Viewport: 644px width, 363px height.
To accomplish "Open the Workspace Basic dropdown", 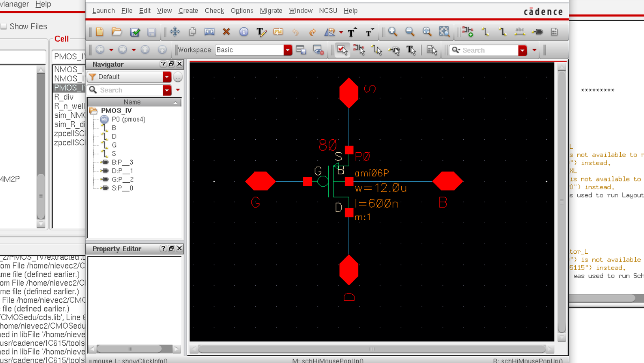I will [287, 50].
